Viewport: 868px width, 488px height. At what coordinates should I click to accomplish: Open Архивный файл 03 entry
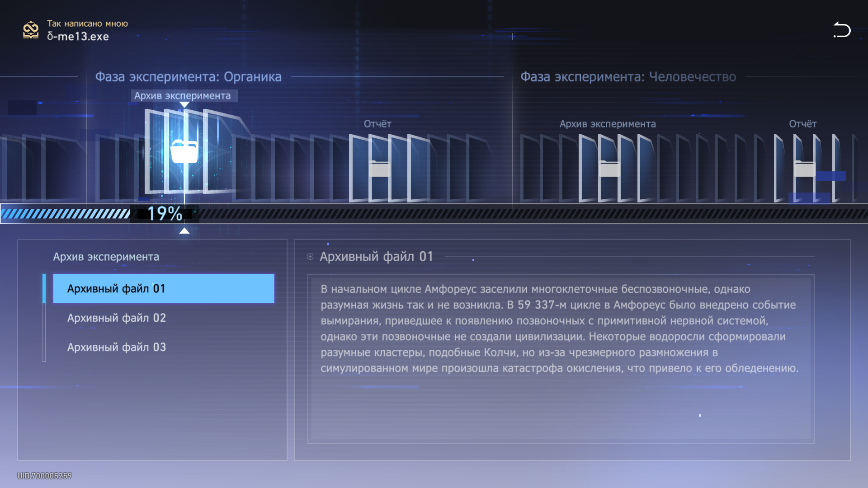(117, 347)
